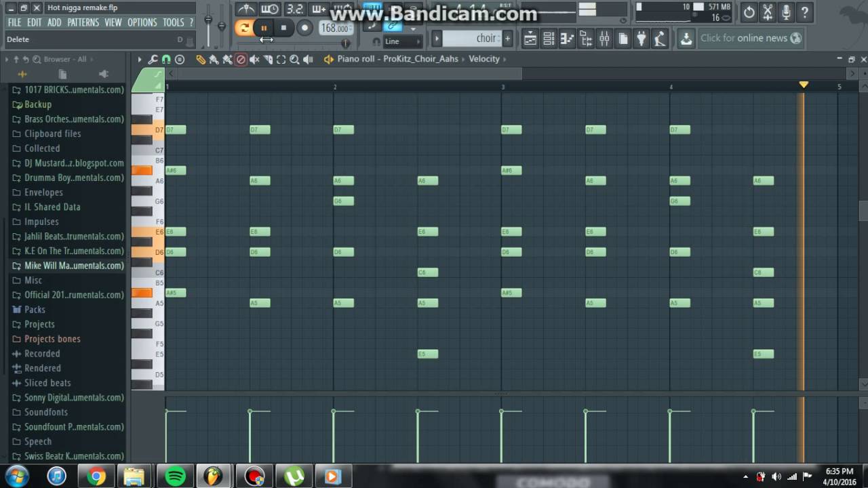Open the VIEW menu
This screenshot has width=868, height=488.
coord(113,22)
